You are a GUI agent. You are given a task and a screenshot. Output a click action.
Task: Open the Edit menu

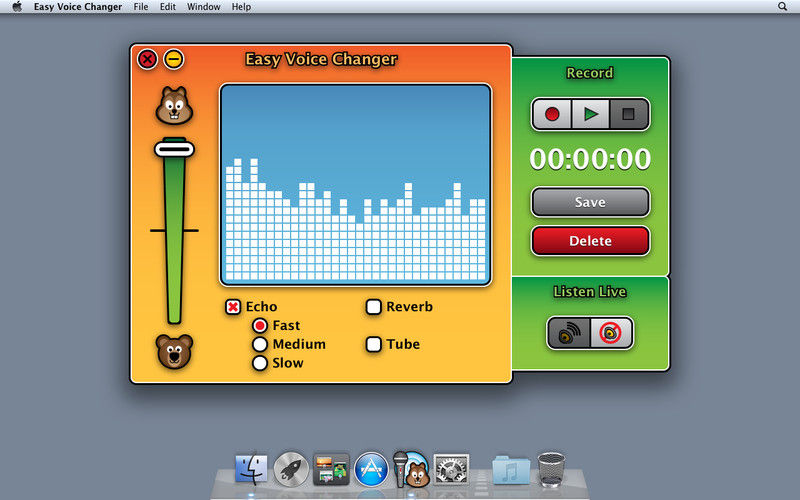pos(167,7)
